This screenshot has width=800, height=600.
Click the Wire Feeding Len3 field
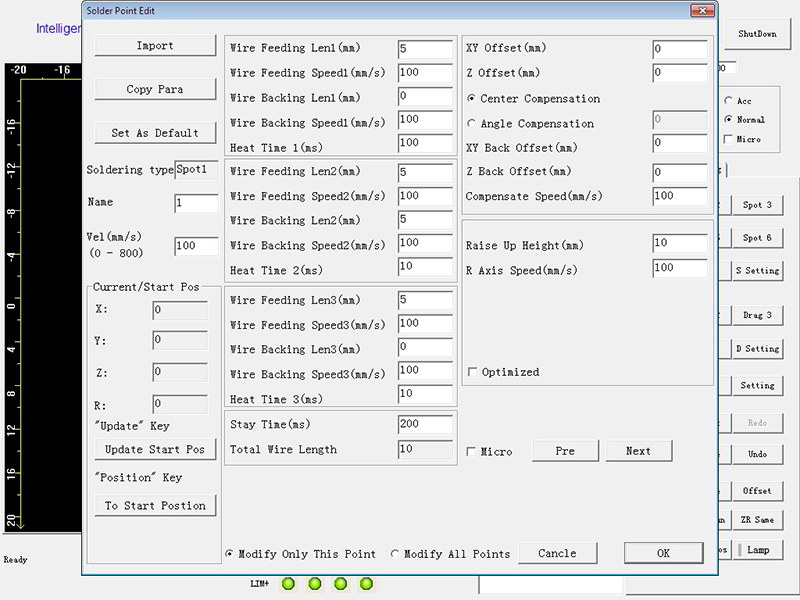point(425,300)
